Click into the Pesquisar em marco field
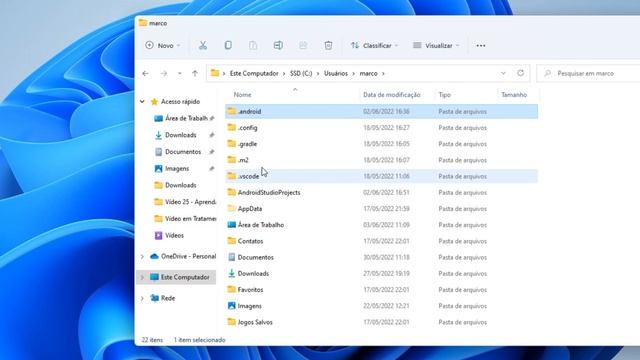The width and height of the screenshot is (640, 360). pos(588,73)
